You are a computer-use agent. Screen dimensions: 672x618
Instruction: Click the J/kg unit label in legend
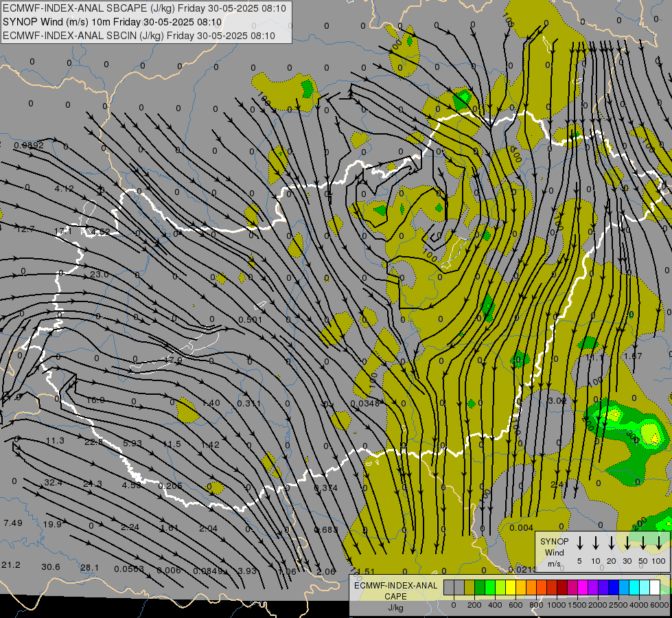395,608
